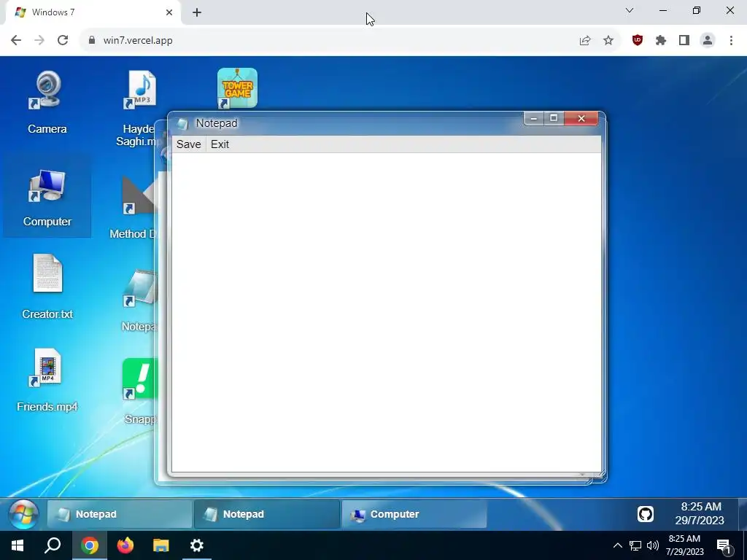Click the Windows 10 tray clock date
The image size is (747, 560).
click(684, 545)
